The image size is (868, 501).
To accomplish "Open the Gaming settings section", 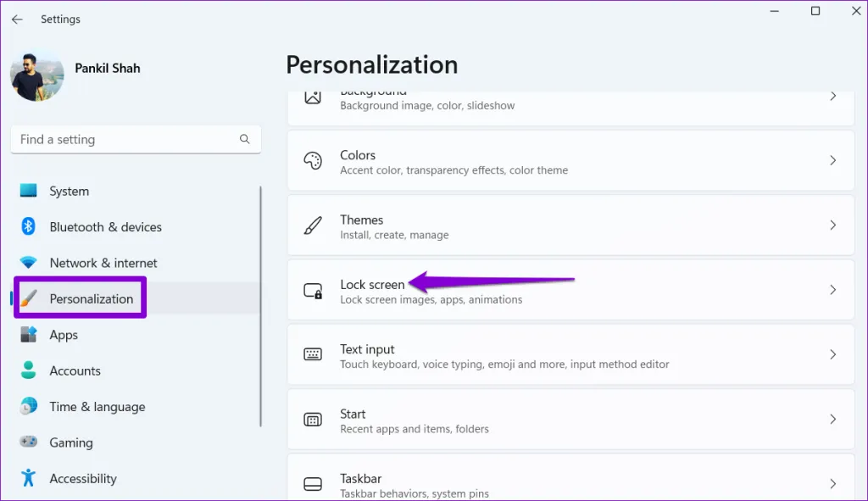I will pyautogui.click(x=71, y=443).
